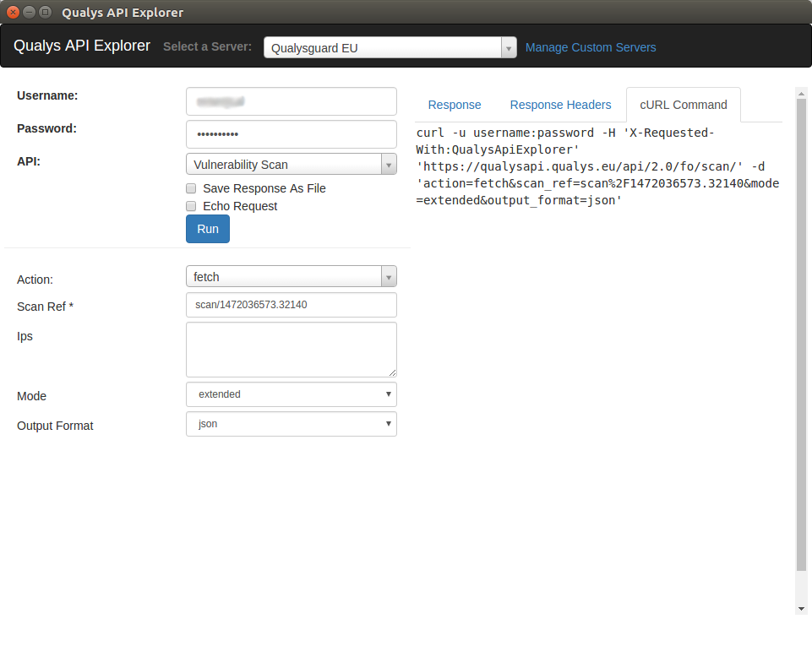
Task: Click the Scan Ref input field
Action: 292,305
